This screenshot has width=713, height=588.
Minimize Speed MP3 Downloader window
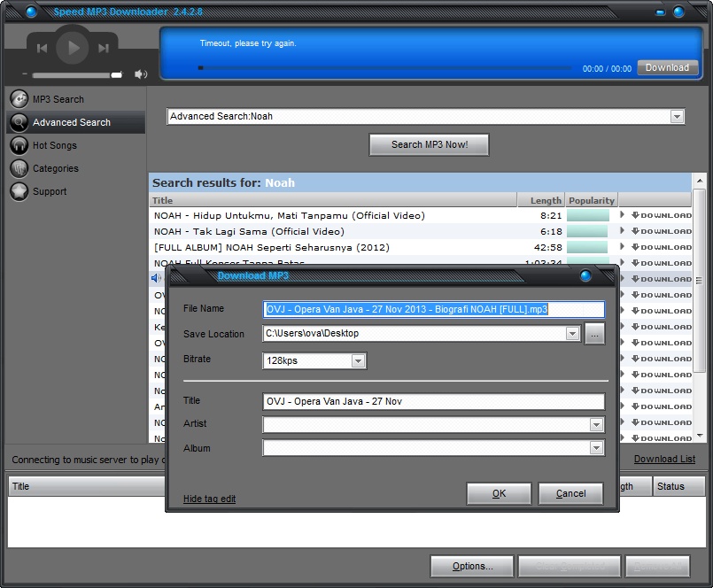(660, 12)
